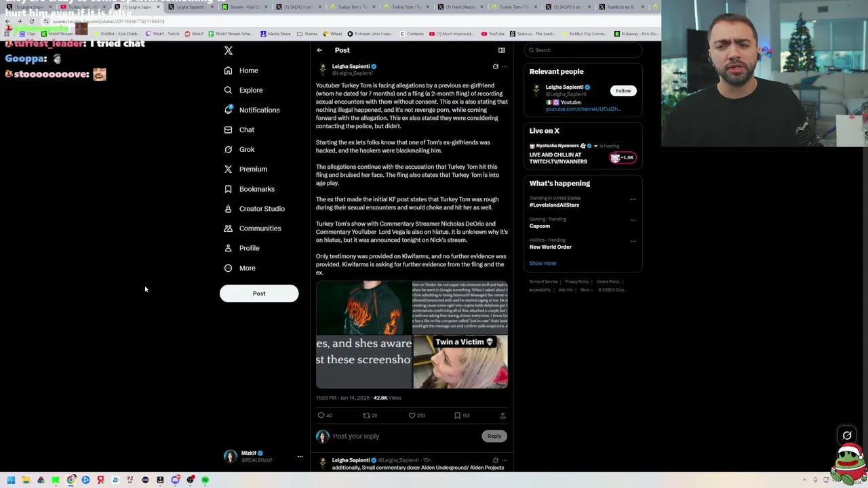Open the Premium page
Image resolution: width=868 pixels, height=488 pixels.
[245, 169]
